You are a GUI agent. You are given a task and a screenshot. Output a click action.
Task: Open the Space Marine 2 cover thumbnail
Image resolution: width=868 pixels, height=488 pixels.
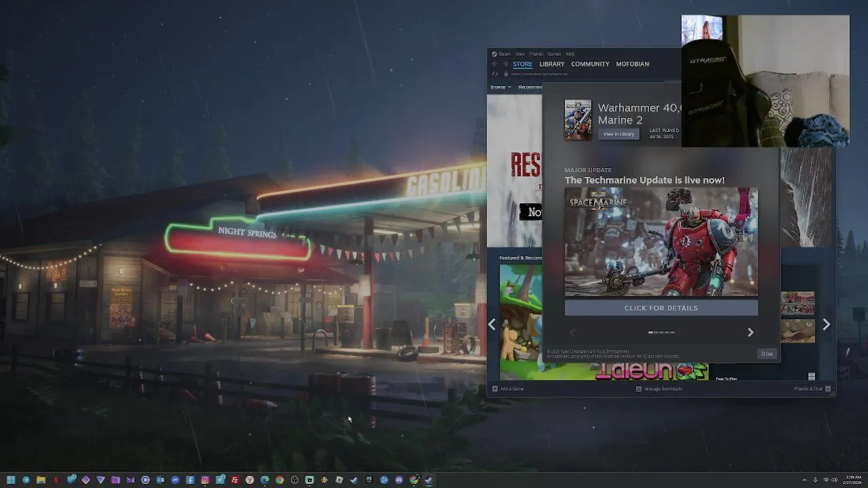(x=578, y=120)
